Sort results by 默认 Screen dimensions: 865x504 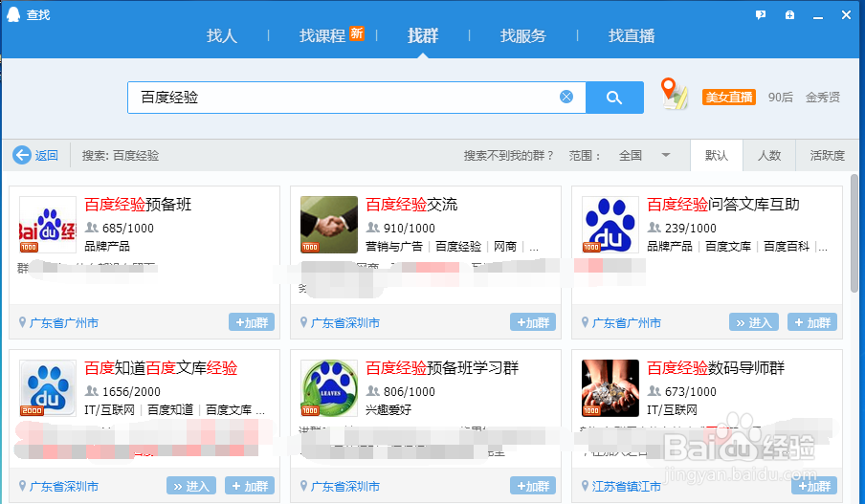coord(717,156)
